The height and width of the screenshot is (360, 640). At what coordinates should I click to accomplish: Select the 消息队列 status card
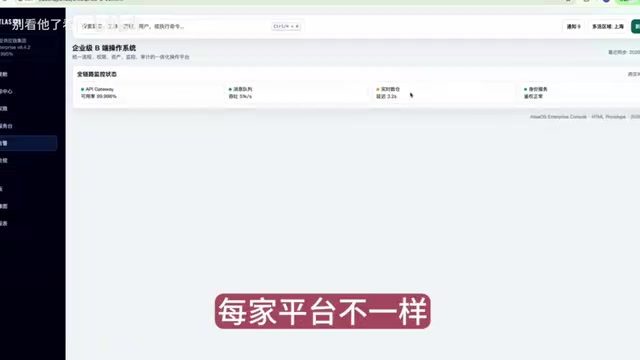click(297, 93)
